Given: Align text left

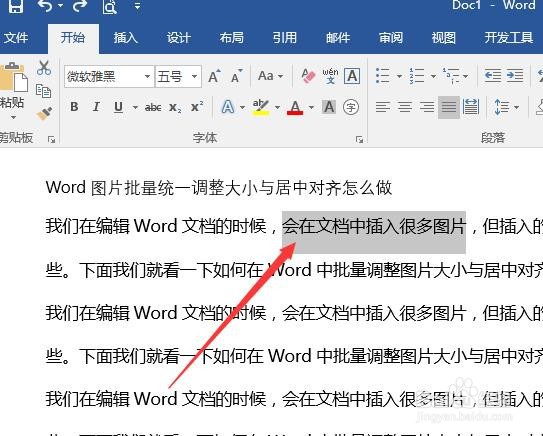Looking at the screenshot, I should (383, 107).
